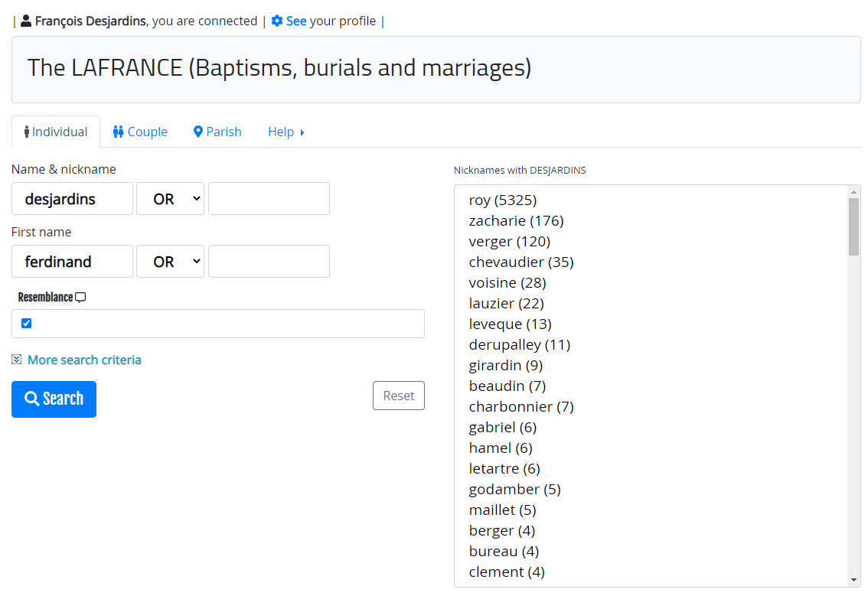The image size is (868, 596).
Task: Select nickname zacharie (176)
Action: pyautogui.click(x=517, y=221)
